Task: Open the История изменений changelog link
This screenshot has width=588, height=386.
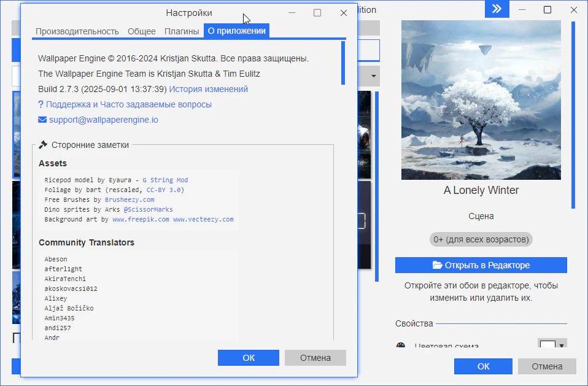Action: pyautogui.click(x=209, y=89)
